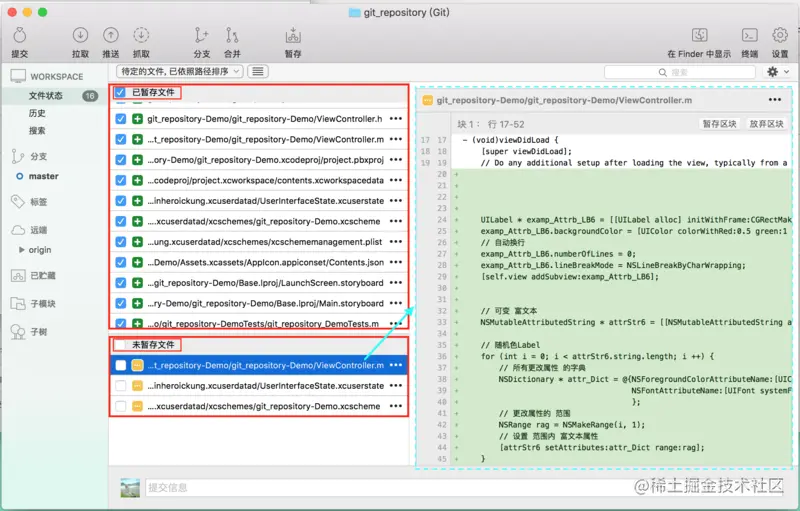
Task: Open the gear options dropdown beside search
Action: click(779, 72)
